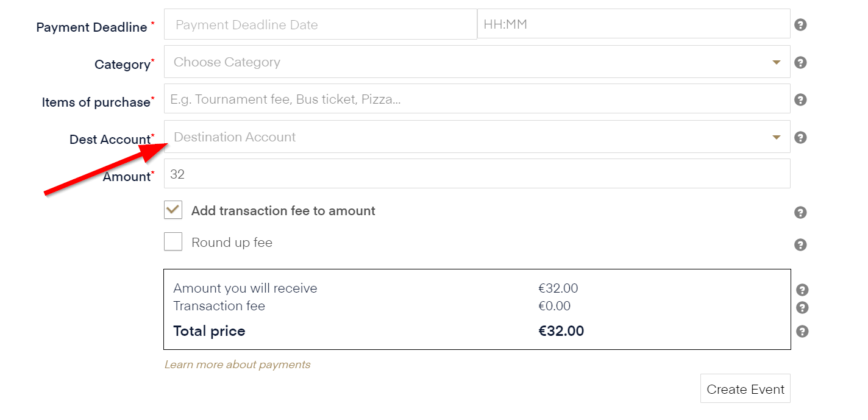
Task: Click help icon beside Payment Deadline
Action: tap(801, 25)
